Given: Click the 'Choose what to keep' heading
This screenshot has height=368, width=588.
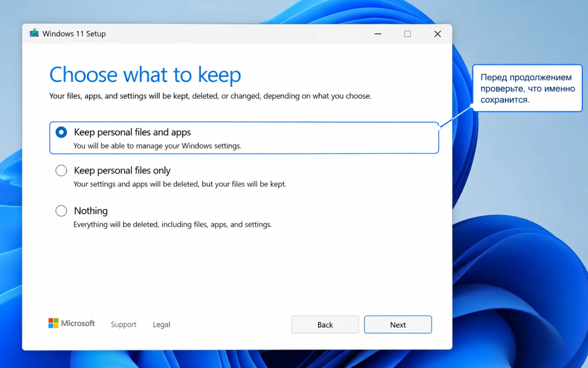Looking at the screenshot, I should (145, 75).
